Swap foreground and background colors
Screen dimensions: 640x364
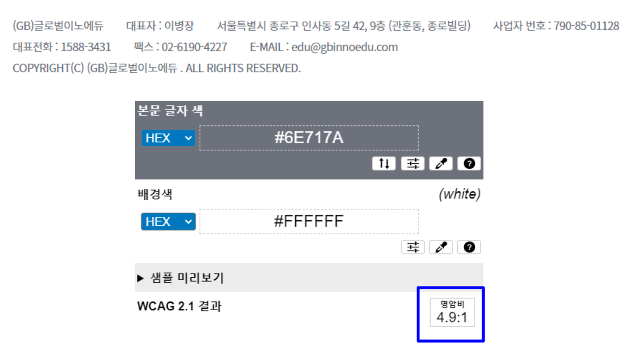(x=383, y=164)
